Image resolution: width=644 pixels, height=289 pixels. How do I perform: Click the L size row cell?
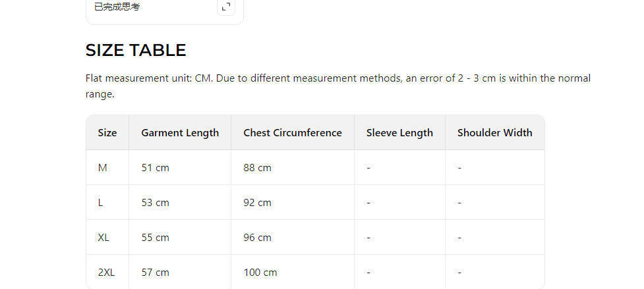point(101,203)
